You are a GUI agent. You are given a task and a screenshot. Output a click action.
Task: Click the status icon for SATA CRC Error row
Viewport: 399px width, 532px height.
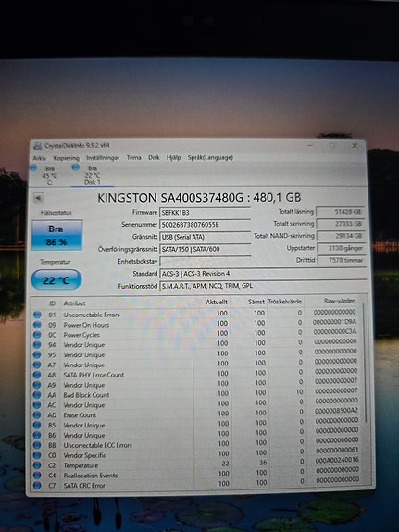tap(37, 486)
